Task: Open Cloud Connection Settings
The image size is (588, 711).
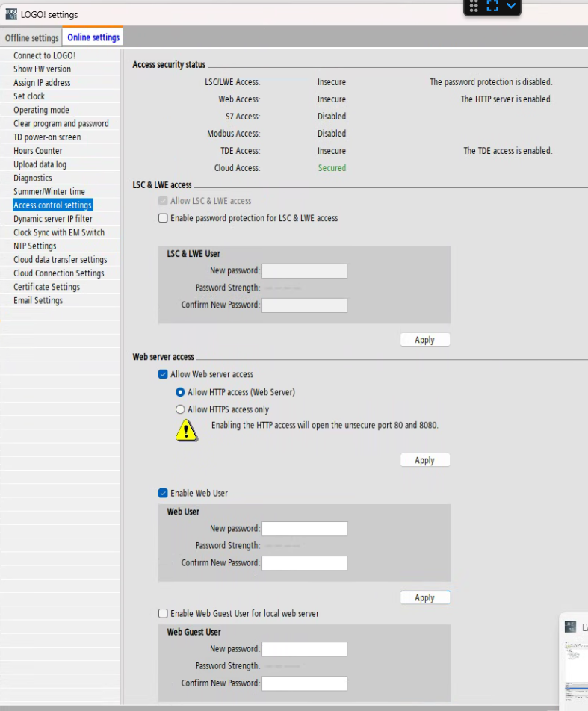Action: (59, 273)
